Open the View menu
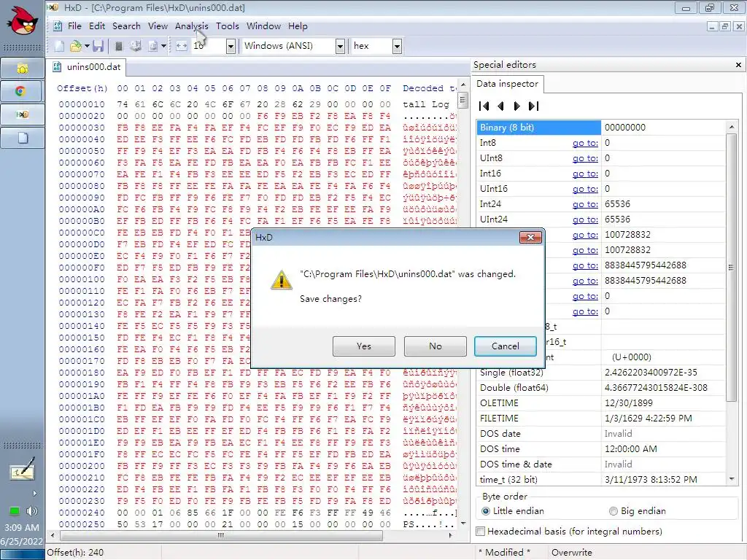The width and height of the screenshot is (747, 560). click(x=158, y=26)
